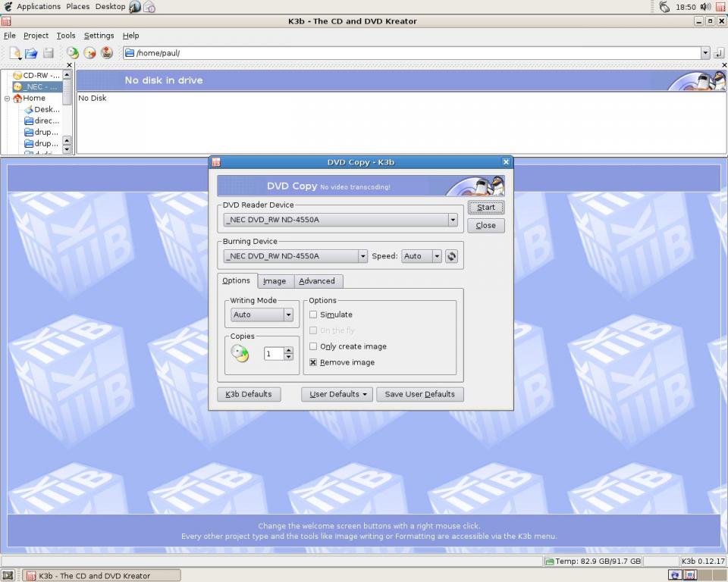The image size is (728, 582).
Task: Click the go arrow beside path bar
Action: point(720,53)
